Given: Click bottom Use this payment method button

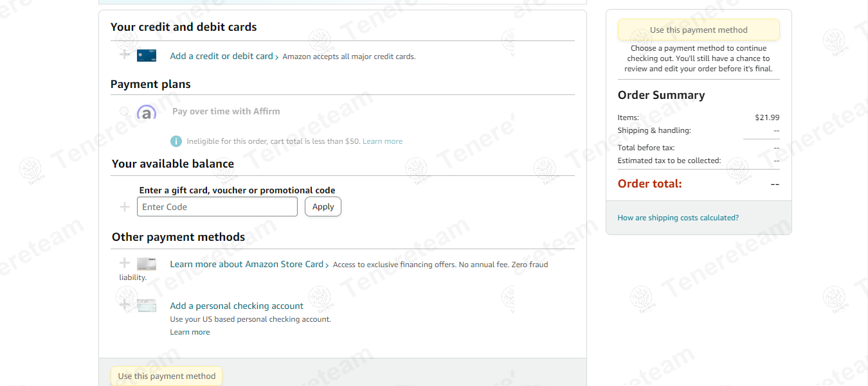Looking at the screenshot, I should pos(167,376).
